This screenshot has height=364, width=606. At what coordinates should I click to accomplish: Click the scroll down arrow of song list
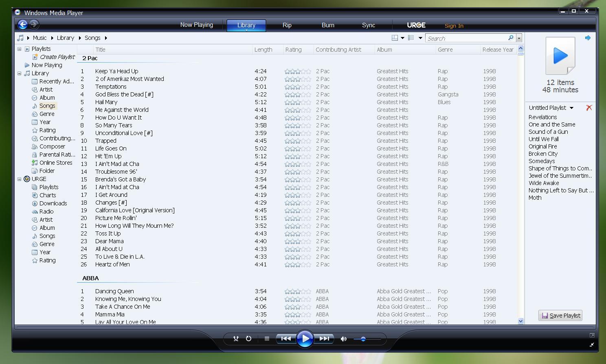point(520,321)
